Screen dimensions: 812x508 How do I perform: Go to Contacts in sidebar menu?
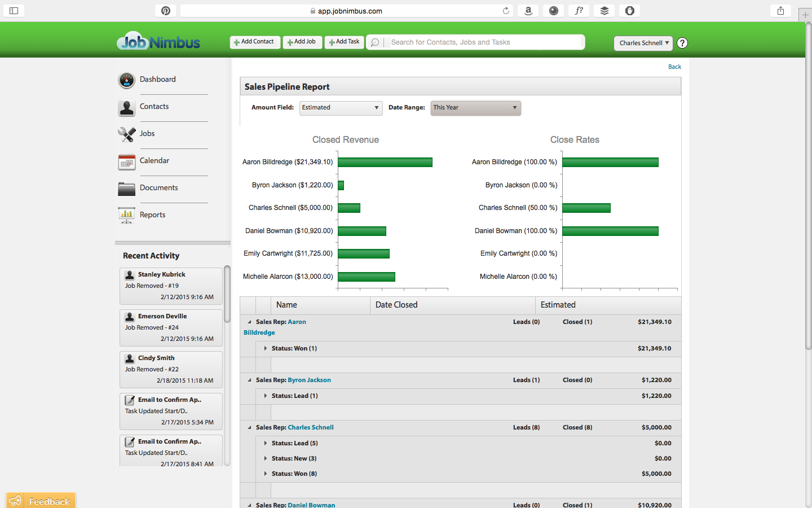(155, 107)
